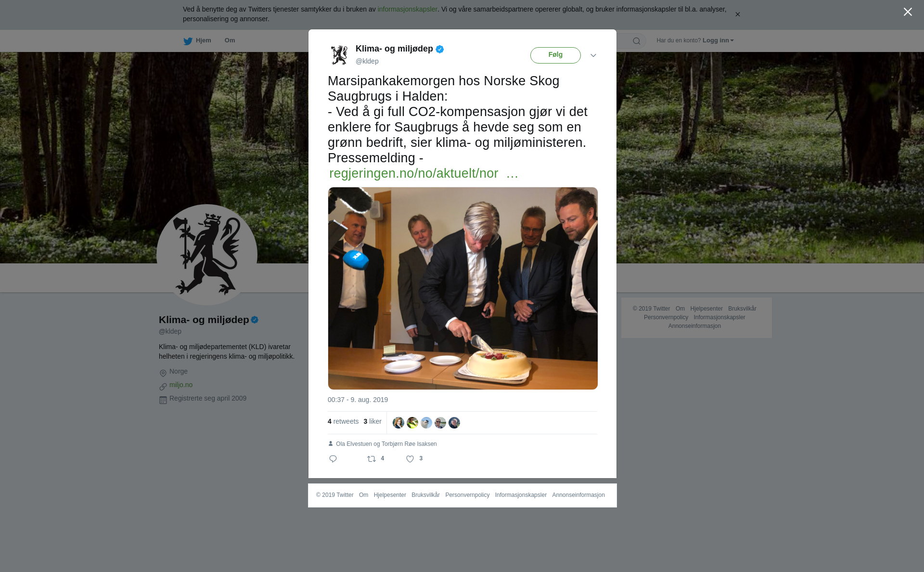924x572 pixels.
Task: Close the tweet overlay with large X
Action: (908, 12)
